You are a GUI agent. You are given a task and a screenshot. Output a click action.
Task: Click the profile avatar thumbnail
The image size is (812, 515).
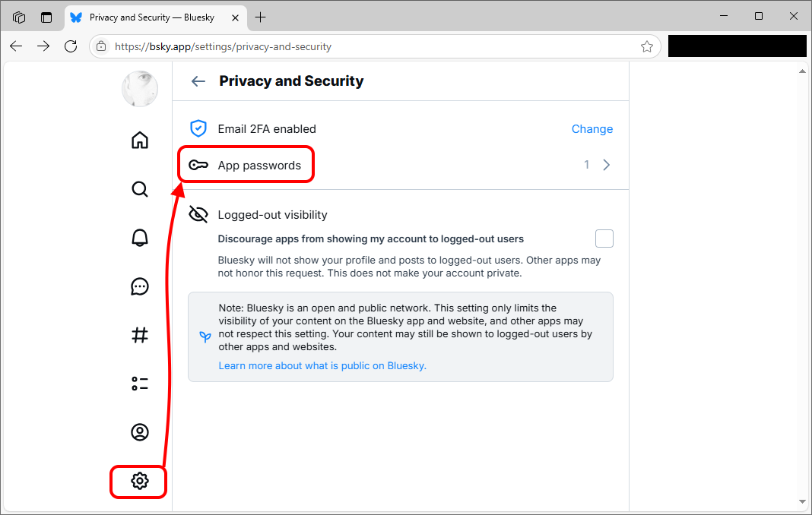[140, 89]
